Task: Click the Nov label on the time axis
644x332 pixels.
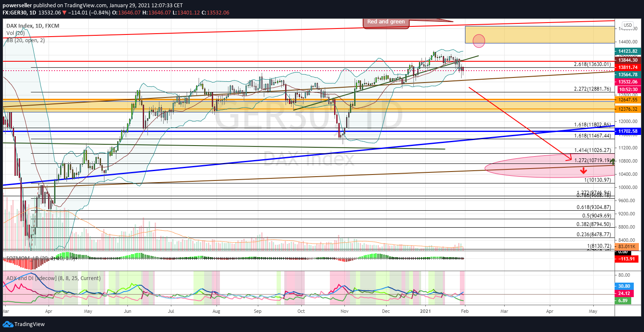Action: pos(344,312)
